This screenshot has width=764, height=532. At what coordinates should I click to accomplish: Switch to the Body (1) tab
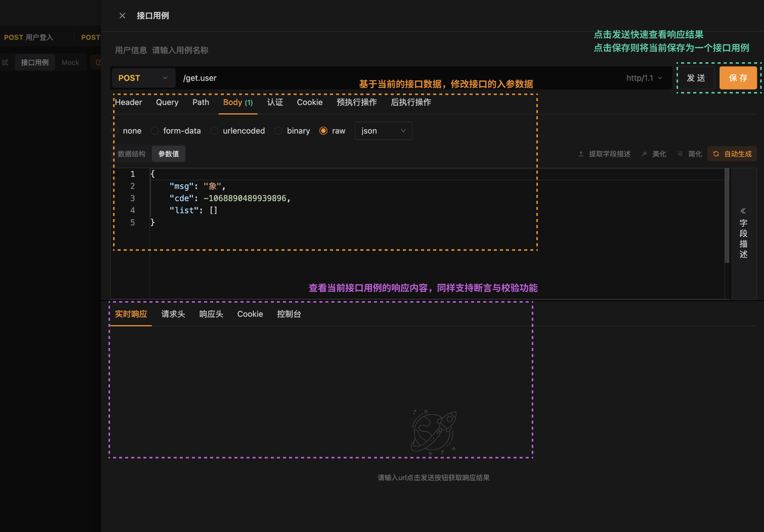(238, 102)
